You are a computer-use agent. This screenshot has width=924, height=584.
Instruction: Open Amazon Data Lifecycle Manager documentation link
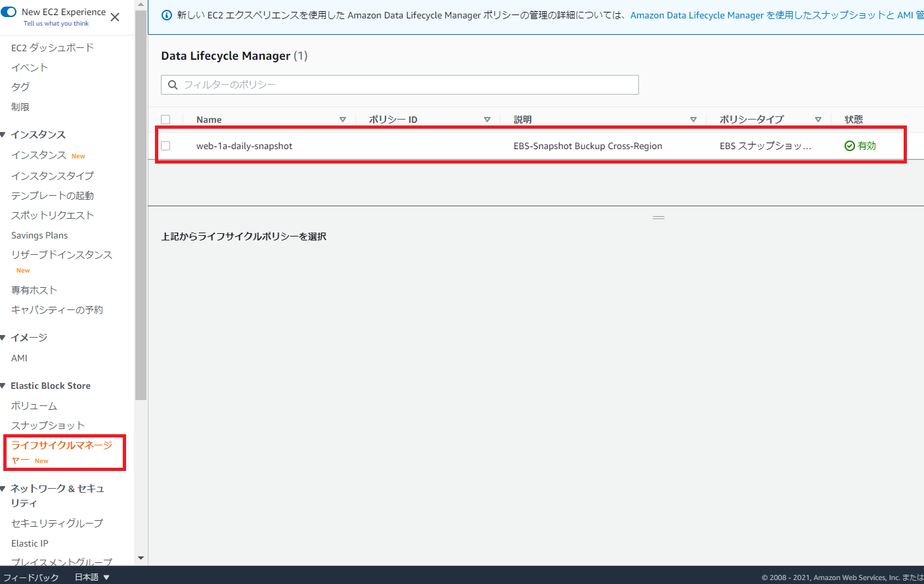(777, 15)
